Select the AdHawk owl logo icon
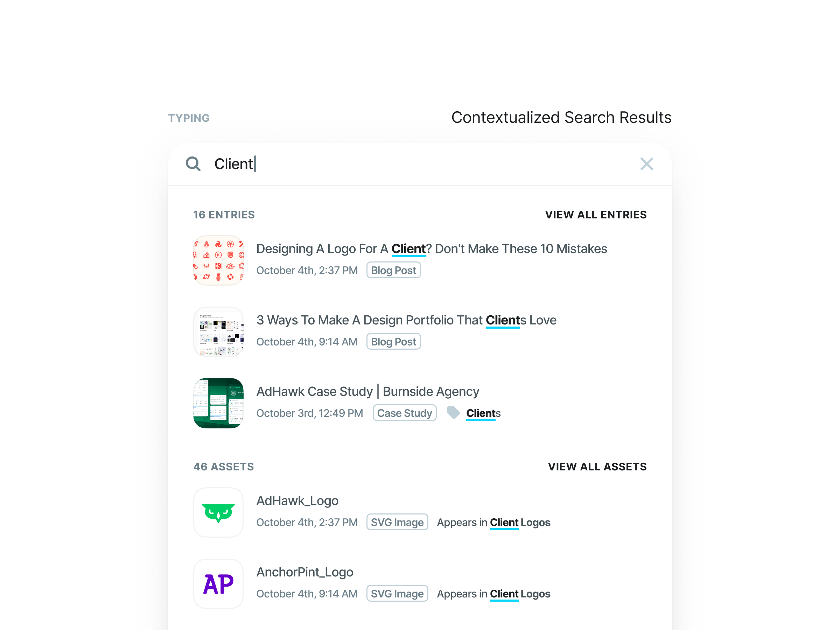 (218, 512)
